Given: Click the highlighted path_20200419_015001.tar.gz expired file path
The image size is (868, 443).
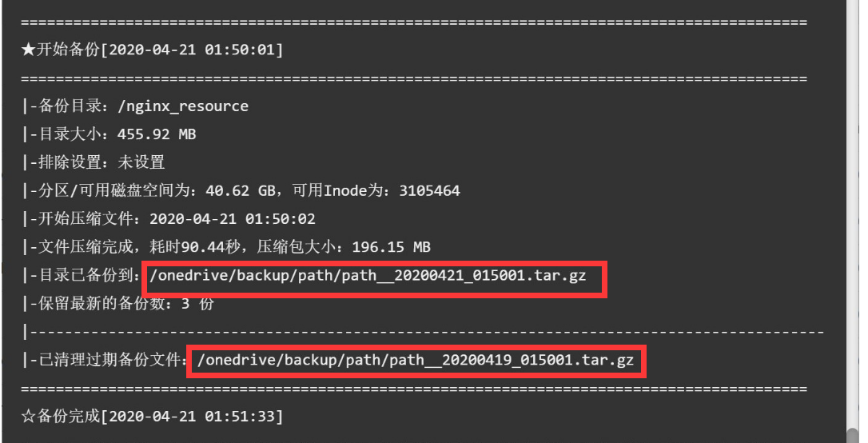Looking at the screenshot, I should [416, 360].
